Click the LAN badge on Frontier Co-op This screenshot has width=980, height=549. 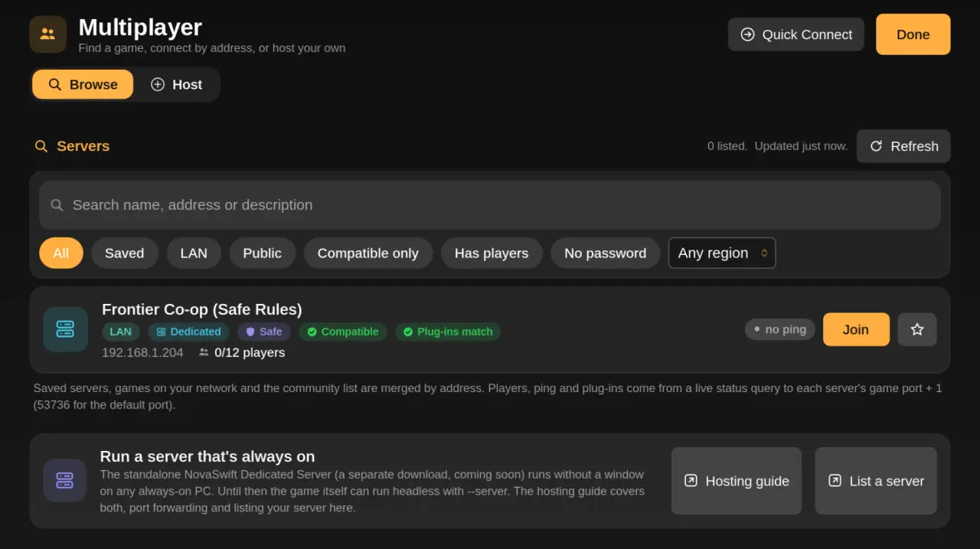121,332
